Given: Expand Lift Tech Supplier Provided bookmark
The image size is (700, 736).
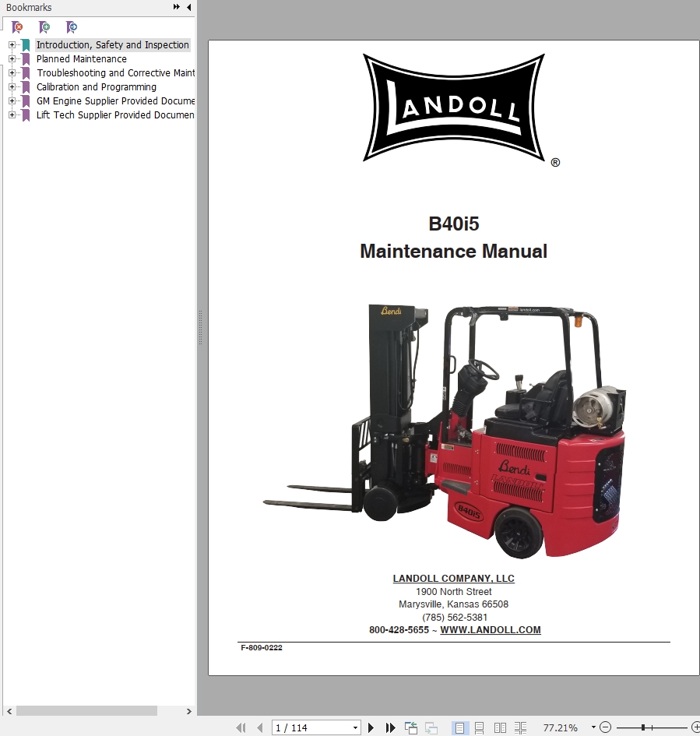Looking at the screenshot, I should (12, 115).
